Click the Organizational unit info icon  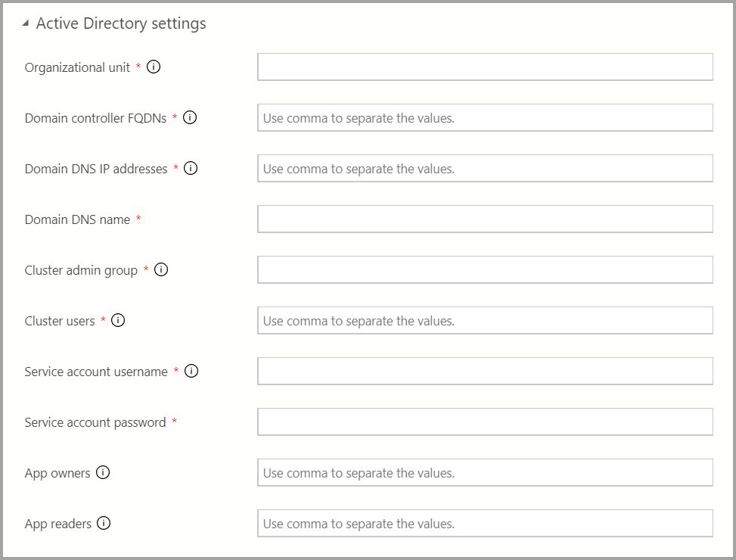coord(154,67)
